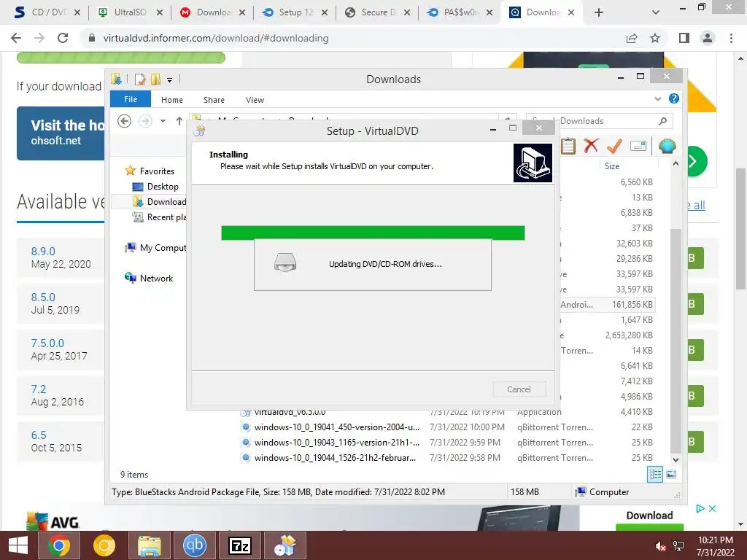Screen dimensions: 747x560
Task: Click the globe icon in Explorer ribbon
Action: (x=667, y=146)
